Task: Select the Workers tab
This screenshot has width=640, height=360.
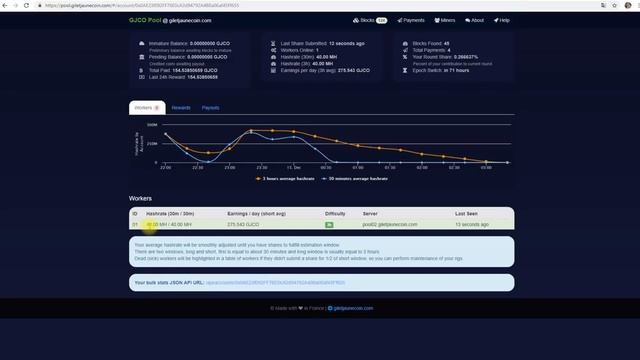Action: 147,108
